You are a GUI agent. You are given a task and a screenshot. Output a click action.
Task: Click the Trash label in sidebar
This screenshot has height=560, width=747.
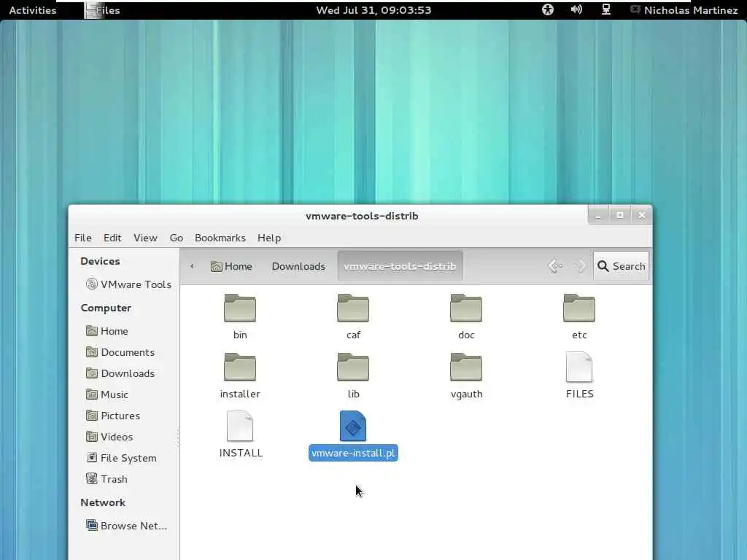point(114,479)
